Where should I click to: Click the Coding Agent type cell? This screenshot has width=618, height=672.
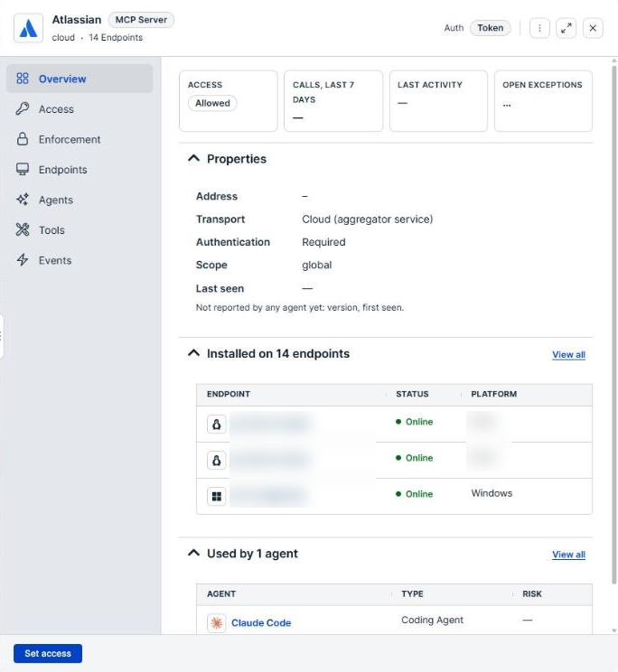pyautogui.click(x=432, y=620)
